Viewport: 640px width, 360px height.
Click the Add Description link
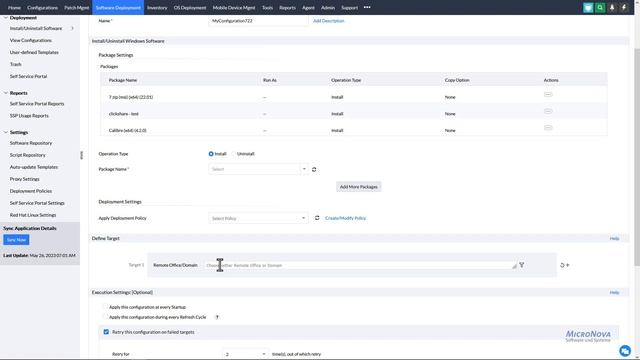(329, 21)
